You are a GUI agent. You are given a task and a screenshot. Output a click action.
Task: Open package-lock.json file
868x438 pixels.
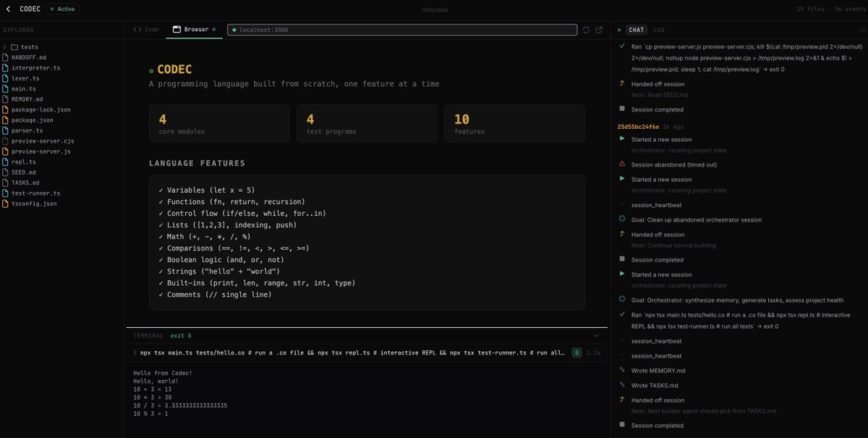pyautogui.click(x=41, y=110)
